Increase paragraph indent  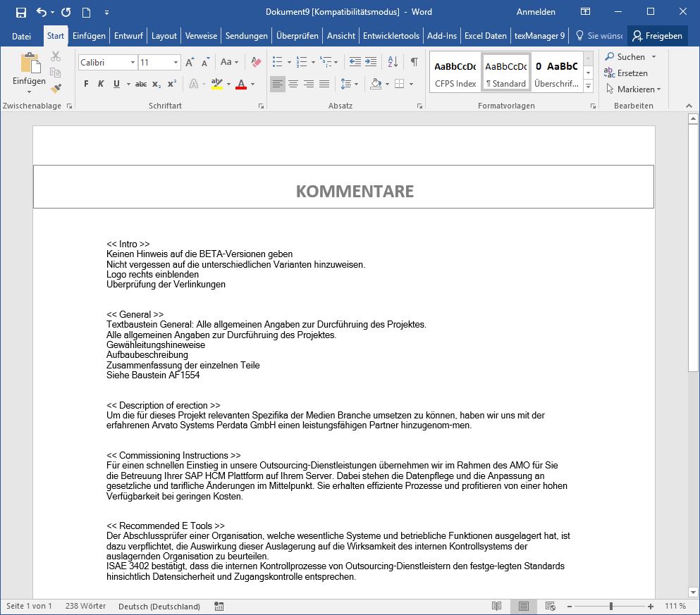(x=371, y=62)
